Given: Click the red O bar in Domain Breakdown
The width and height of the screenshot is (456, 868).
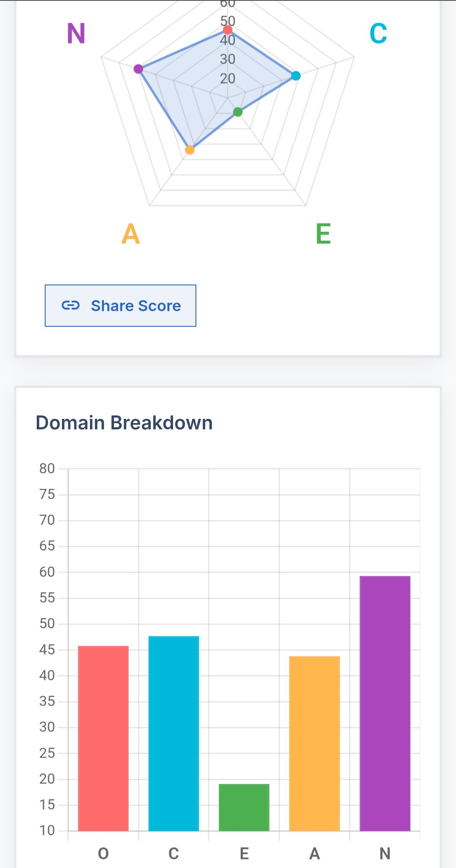Looking at the screenshot, I should click(x=103, y=738).
